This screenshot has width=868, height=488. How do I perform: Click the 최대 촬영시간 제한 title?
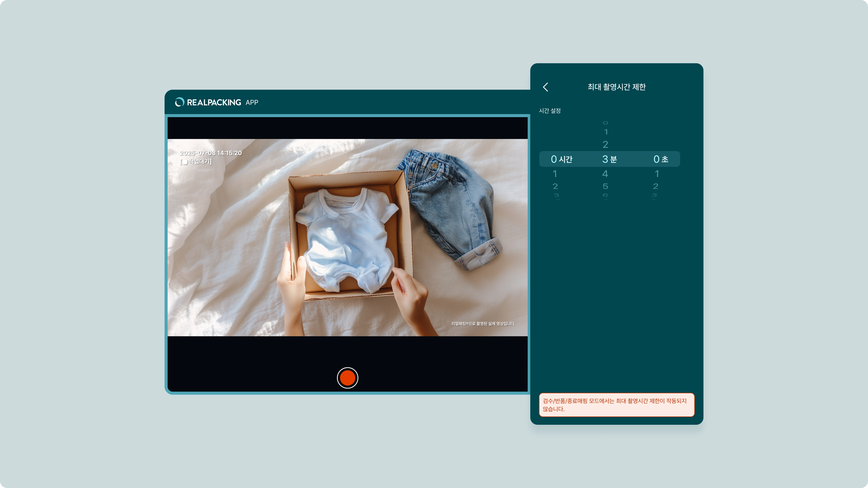tap(616, 87)
